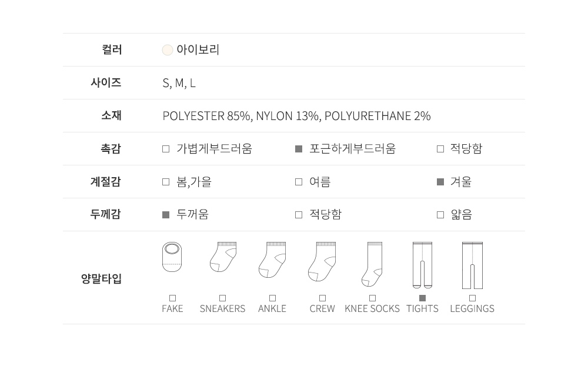Screen dimensions: 588x372
Task: Click the ankle sock illustration
Action: pos(272,260)
